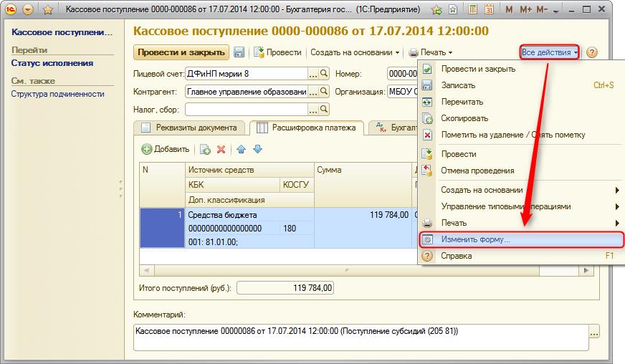Open the Все действия dropdown menu
Viewport: 625px width, 364px height.
[x=550, y=52]
